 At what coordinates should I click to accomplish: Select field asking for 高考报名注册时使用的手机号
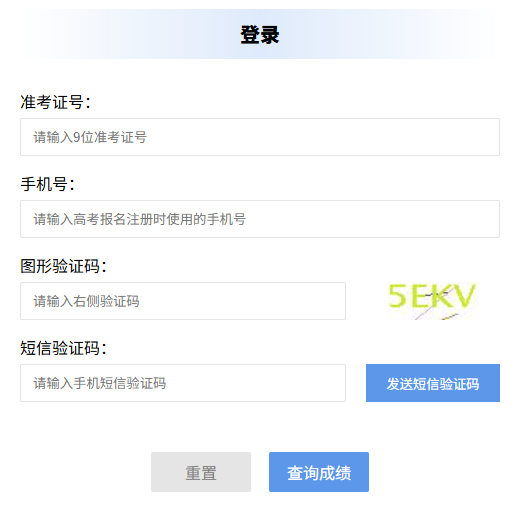260,219
